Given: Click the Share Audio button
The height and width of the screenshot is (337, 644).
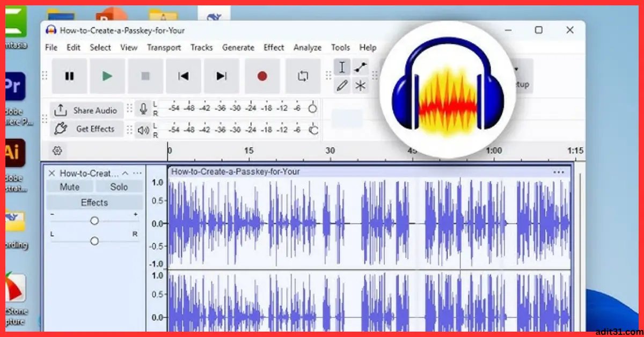Looking at the screenshot, I should point(87,111).
